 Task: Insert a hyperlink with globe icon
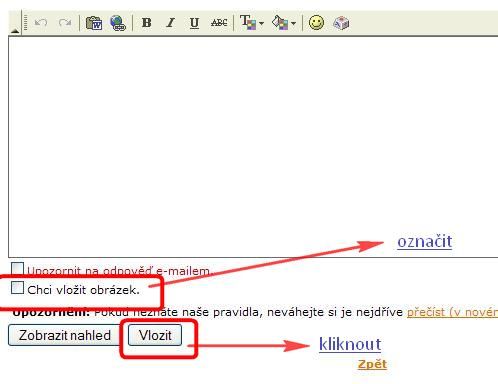click(x=118, y=23)
